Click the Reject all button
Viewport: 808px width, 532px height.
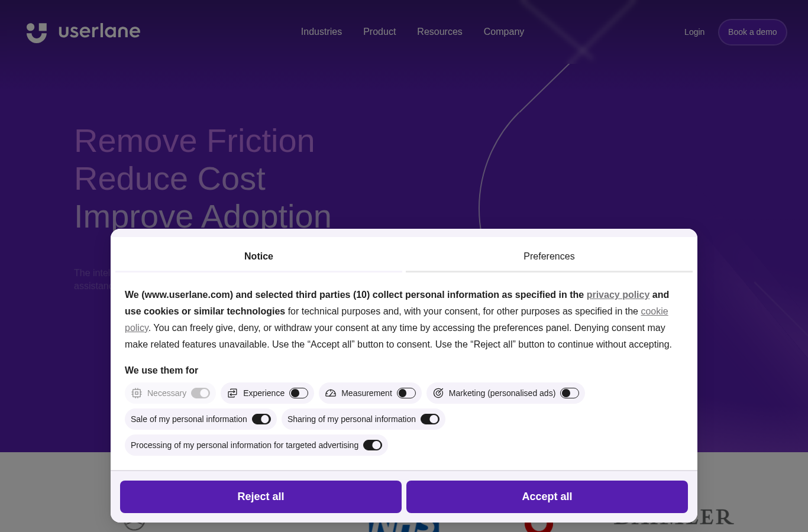(x=261, y=497)
